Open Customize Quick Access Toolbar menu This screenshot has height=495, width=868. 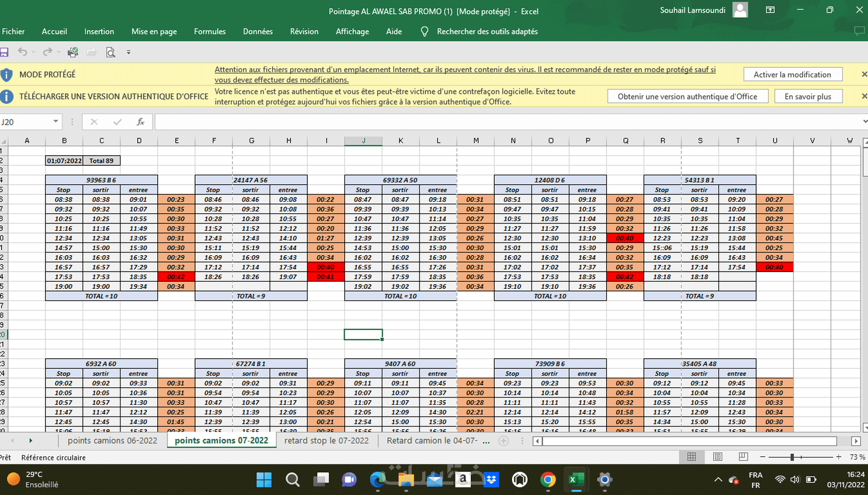pos(129,52)
